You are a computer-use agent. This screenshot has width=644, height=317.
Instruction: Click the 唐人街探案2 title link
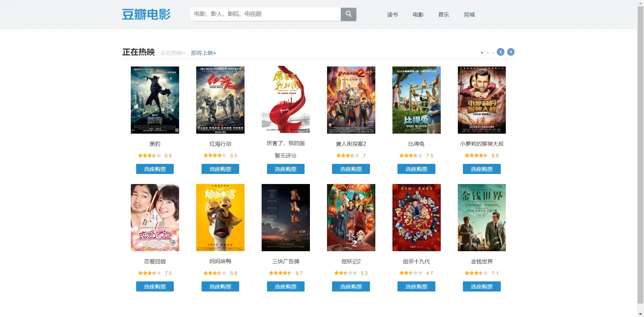[x=351, y=144]
